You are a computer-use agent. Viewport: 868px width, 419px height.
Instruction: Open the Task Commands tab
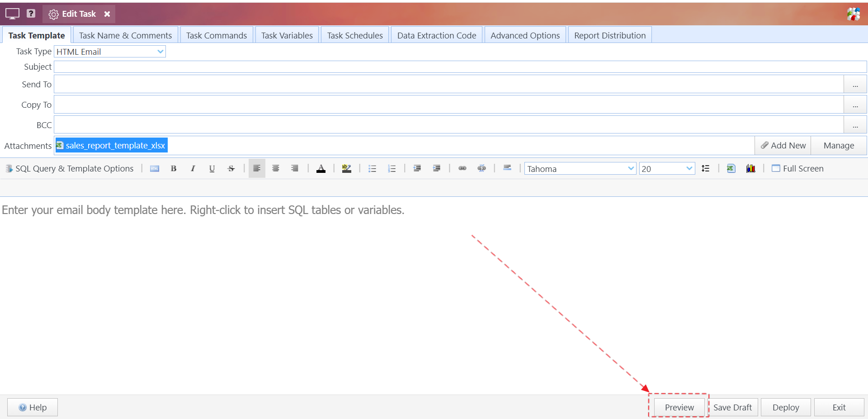click(217, 35)
